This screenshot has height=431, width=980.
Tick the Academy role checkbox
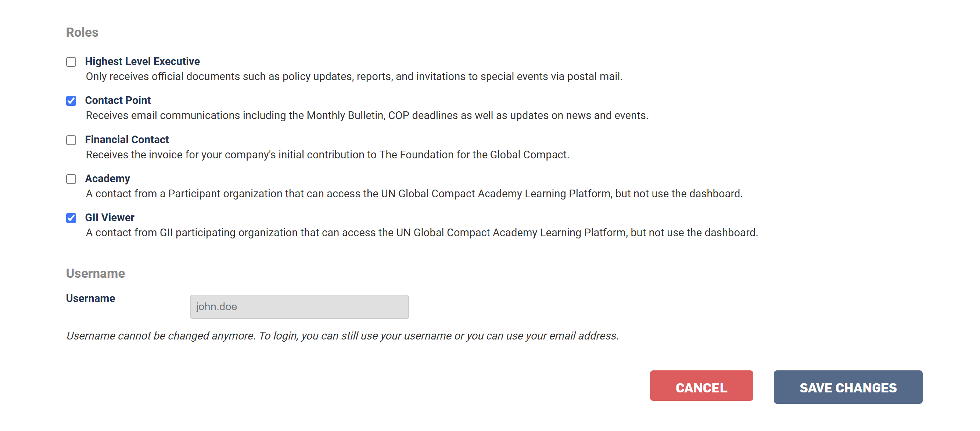pyautogui.click(x=71, y=179)
